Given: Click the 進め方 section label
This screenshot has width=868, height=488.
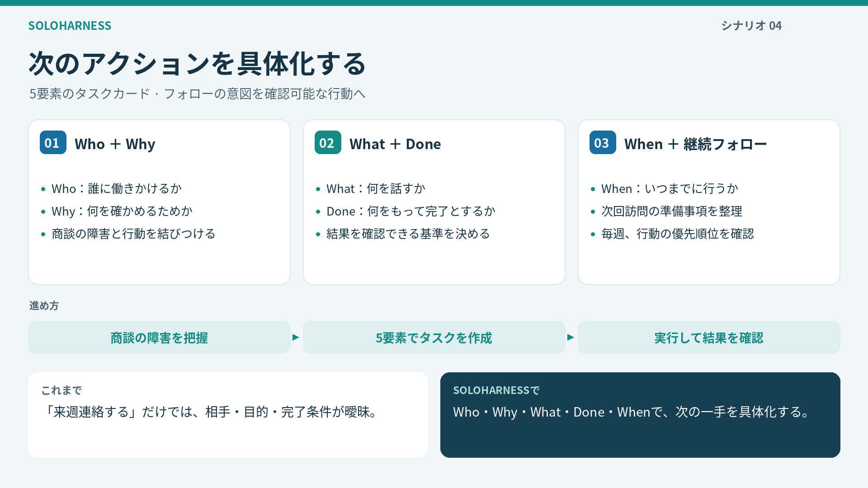Looking at the screenshot, I should point(44,306).
